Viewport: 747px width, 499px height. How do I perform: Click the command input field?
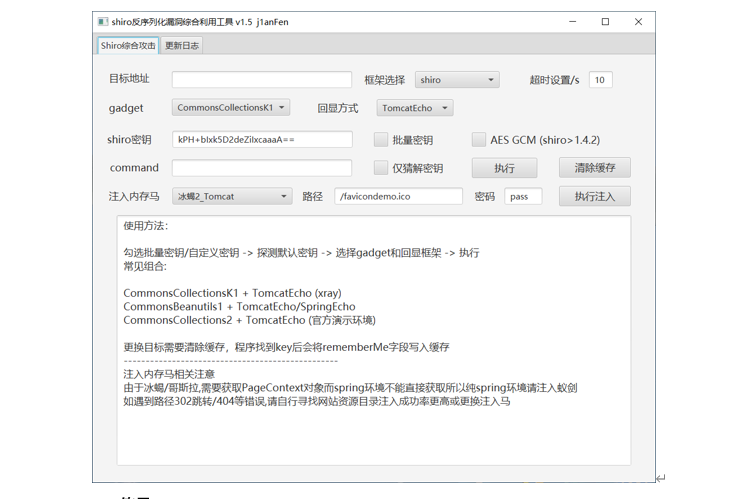pos(262,168)
